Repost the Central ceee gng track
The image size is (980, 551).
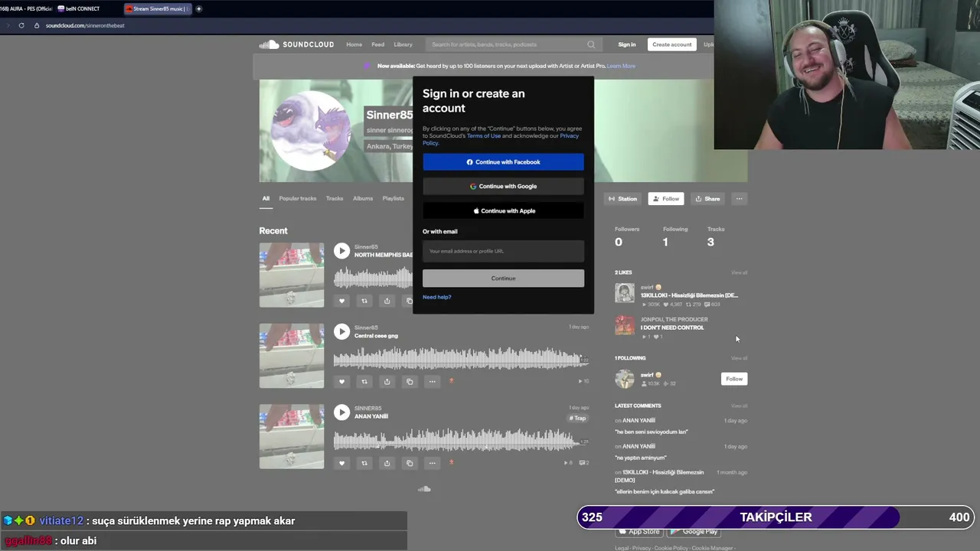click(364, 381)
